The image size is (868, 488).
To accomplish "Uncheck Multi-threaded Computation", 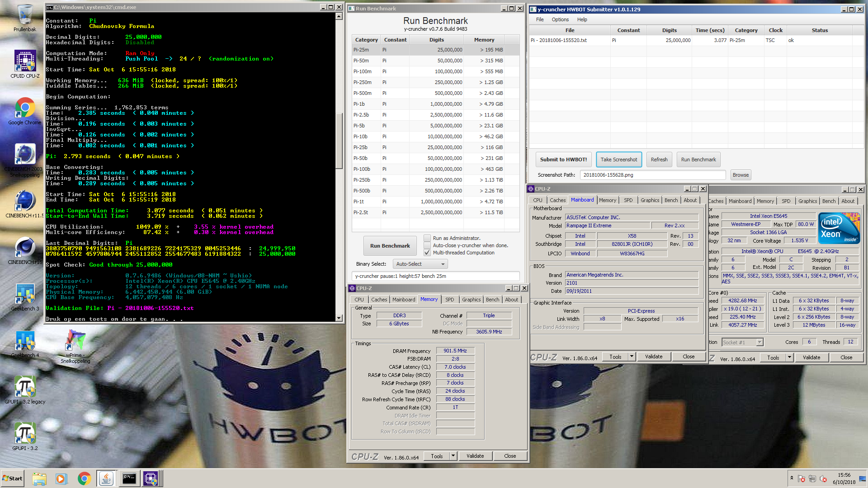I will [427, 253].
